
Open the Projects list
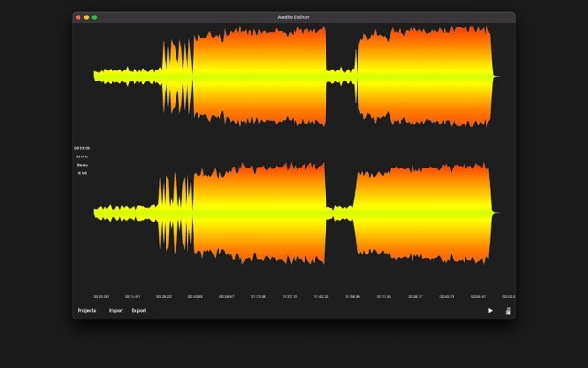click(87, 310)
